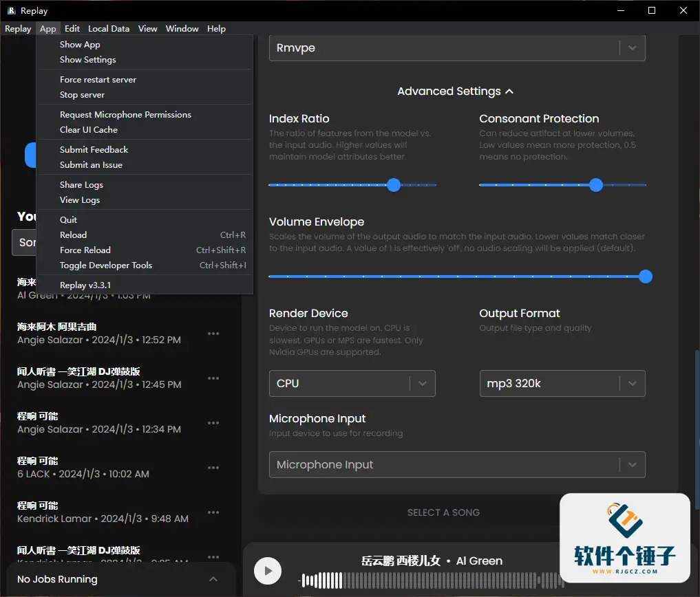Adjust the Consonant Protection slider handle
Image resolution: width=700 pixels, height=597 pixels.
click(x=596, y=185)
